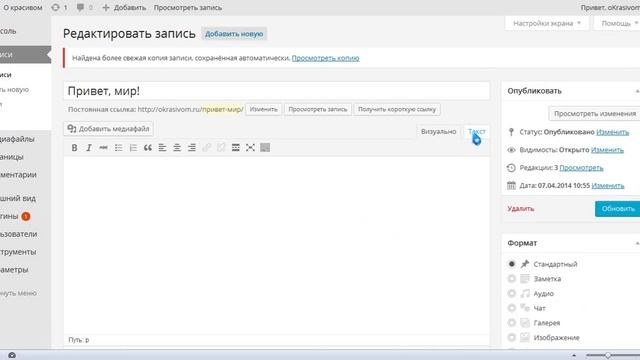Align text center
Image resolution: width=640 pixels, height=360 pixels.
[x=177, y=148]
